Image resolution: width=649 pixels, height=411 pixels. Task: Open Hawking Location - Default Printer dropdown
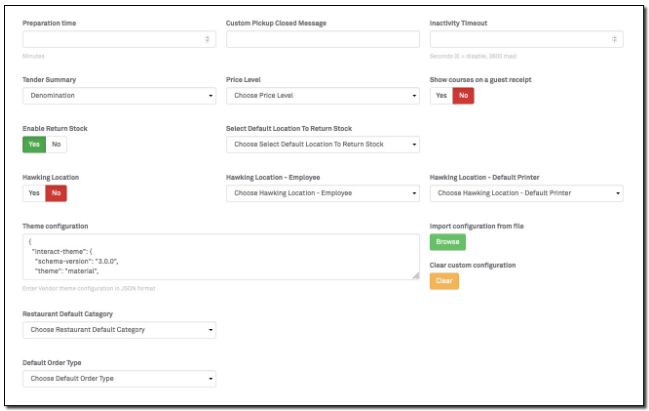coord(526,193)
